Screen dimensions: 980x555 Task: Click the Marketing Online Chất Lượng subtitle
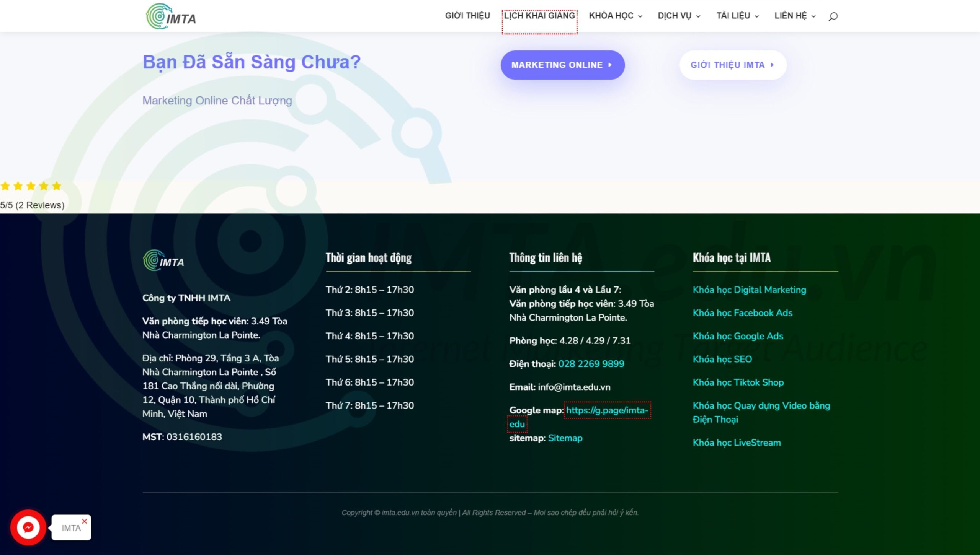coord(217,101)
